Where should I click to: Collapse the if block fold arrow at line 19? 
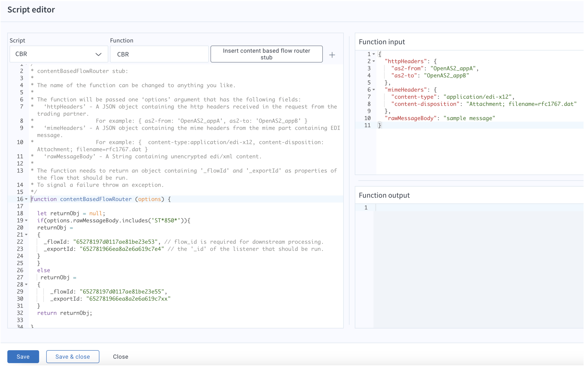click(x=26, y=220)
